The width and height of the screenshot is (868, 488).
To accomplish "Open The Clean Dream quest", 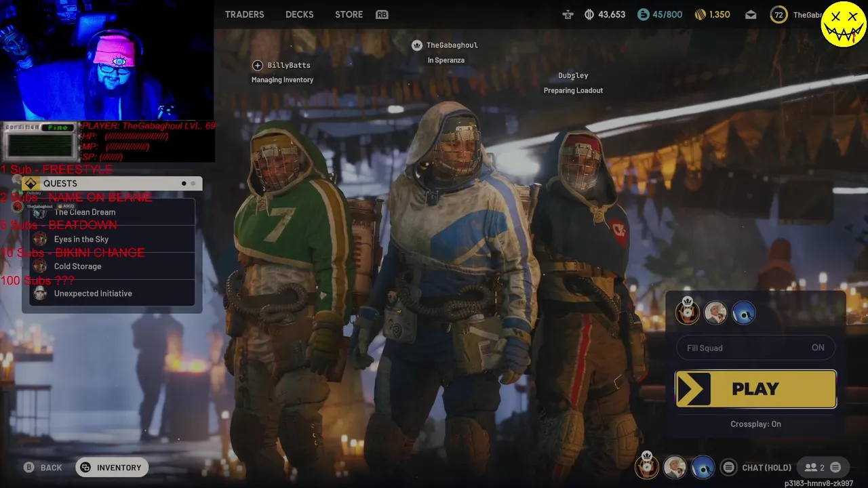I will coord(113,212).
